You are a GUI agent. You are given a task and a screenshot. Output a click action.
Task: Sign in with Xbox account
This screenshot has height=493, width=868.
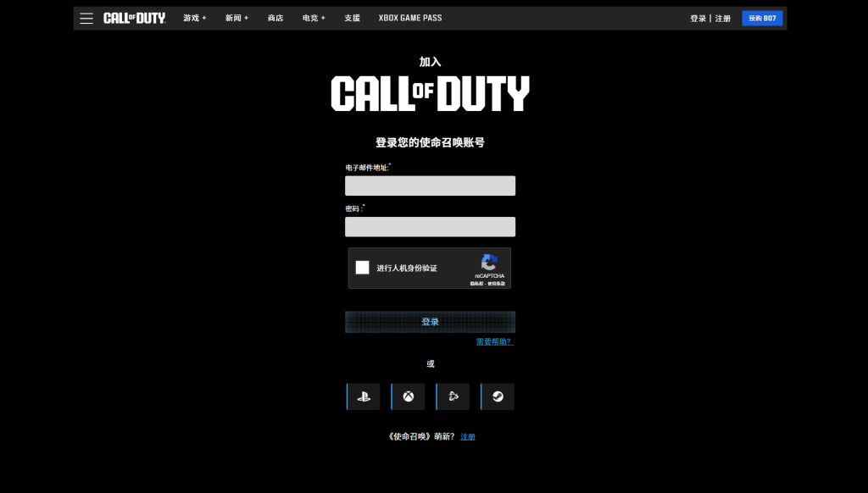[408, 396]
